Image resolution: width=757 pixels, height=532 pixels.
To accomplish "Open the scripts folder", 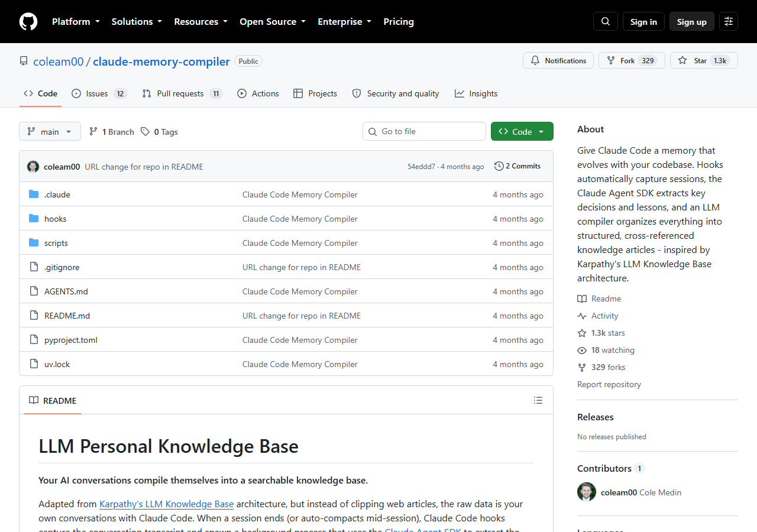I will point(56,243).
